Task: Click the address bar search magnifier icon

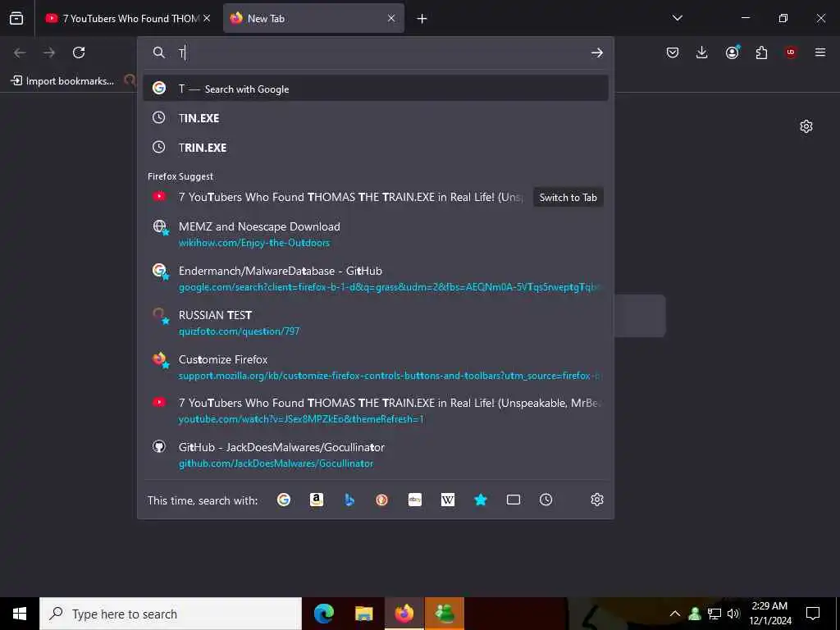Action: (x=158, y=52)
